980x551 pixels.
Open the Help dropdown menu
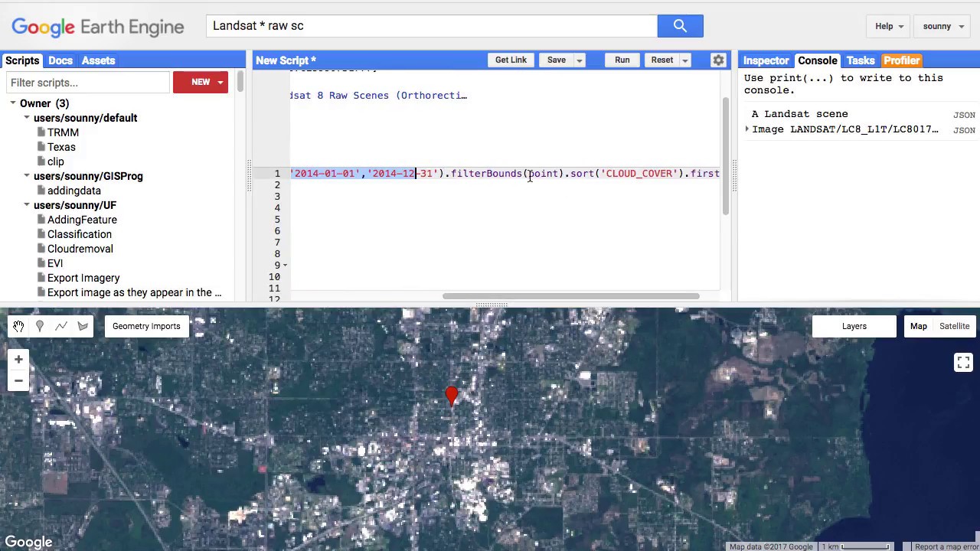[889, 26]
